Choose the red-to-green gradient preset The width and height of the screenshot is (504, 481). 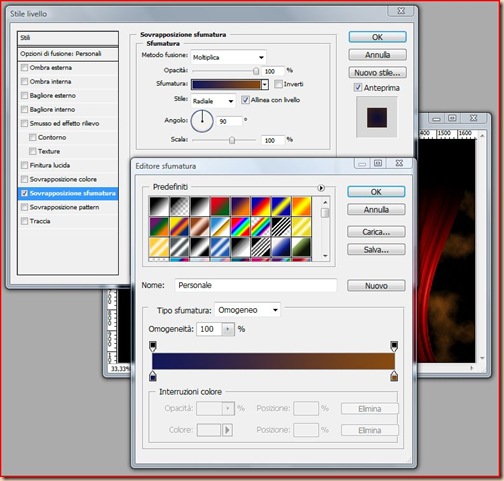[220, 206]
